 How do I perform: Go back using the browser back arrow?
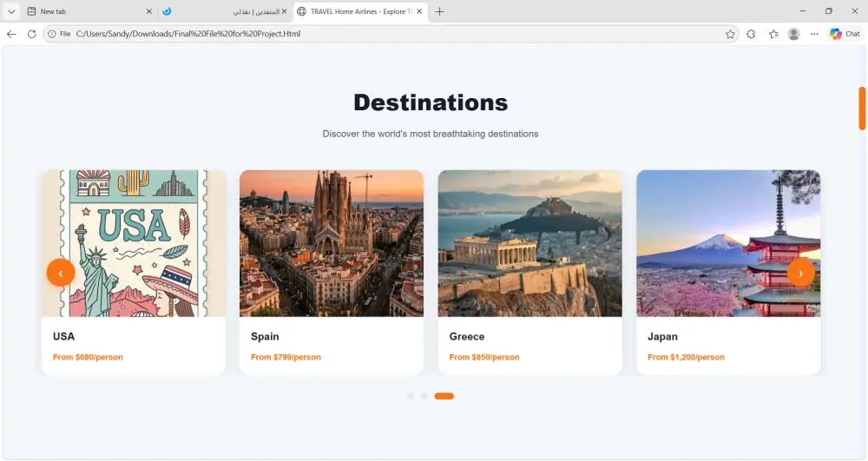(11, 34)
